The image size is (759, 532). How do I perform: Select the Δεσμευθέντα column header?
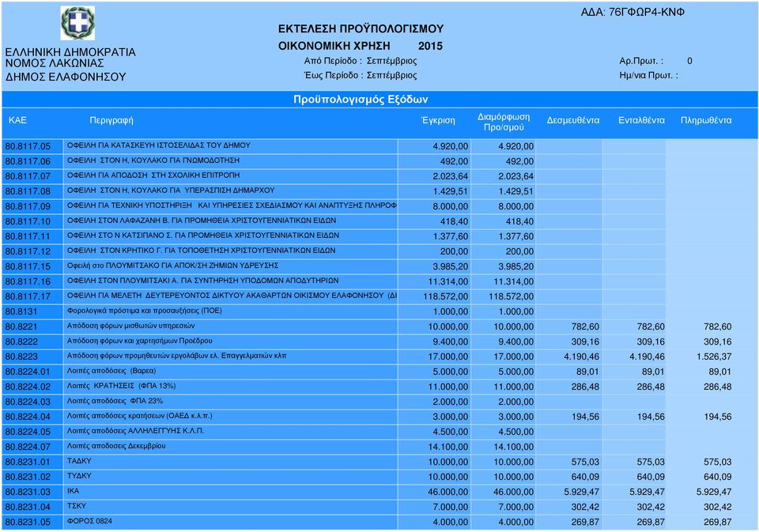click(x=573, y=120)
